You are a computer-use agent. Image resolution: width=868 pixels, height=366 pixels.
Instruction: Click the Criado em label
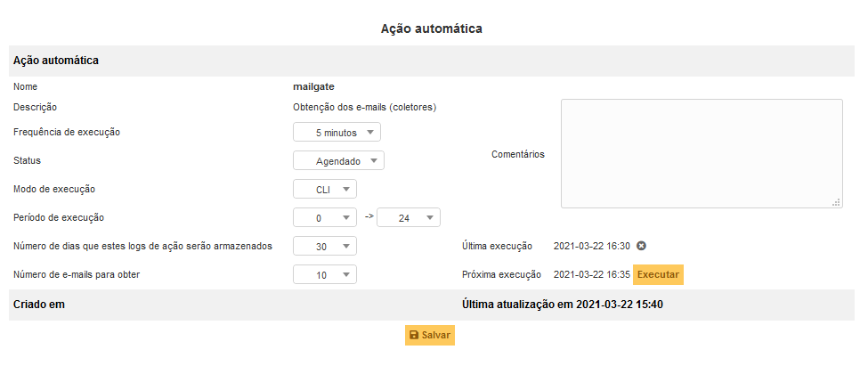[39, 305]
